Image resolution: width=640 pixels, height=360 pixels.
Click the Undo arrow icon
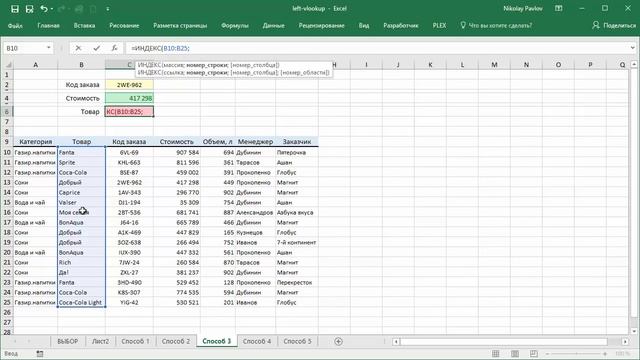click(44, 9)
